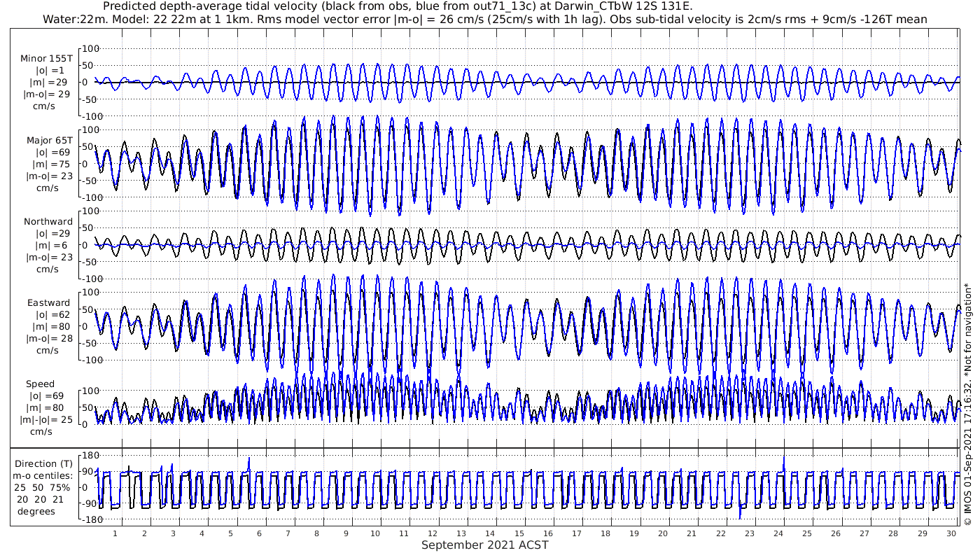This screenshot has width=980, height=560.
Task: Click the 'Rms model vector error' subtitle line
Action: [490, 20]
